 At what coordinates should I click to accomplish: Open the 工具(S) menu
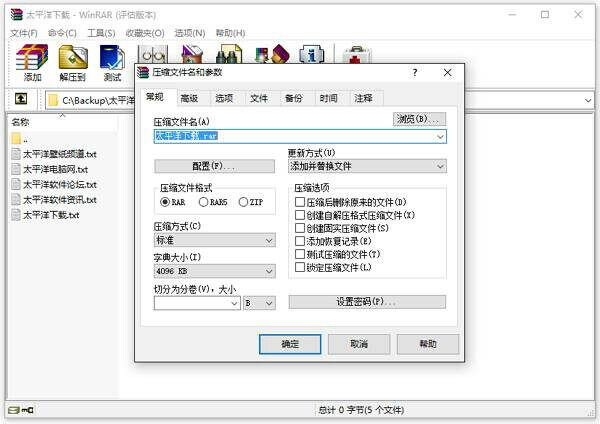[x=101, y=33]
